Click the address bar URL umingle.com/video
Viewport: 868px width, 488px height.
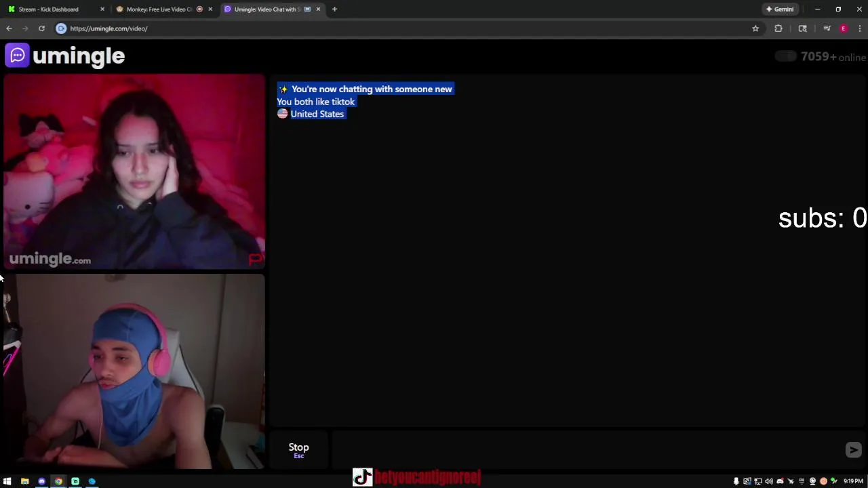coord(108,28)
